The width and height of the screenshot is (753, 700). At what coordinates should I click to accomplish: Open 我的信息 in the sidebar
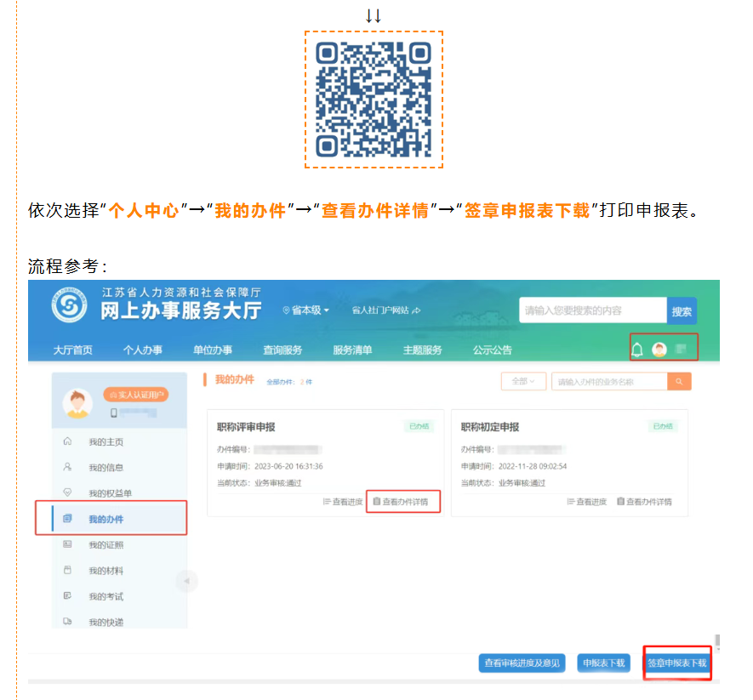pyautogui.click(x=106, y=468)
